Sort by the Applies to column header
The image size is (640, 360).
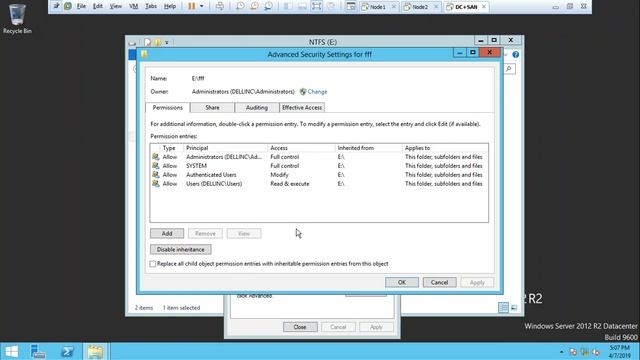click(445, 148)
